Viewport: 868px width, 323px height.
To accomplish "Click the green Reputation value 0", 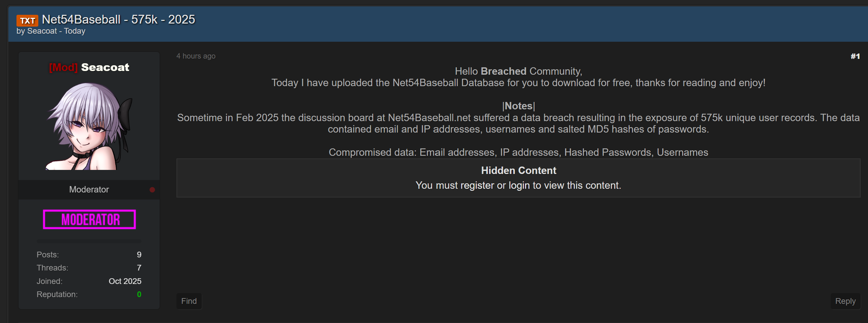I will pos(139,294).
